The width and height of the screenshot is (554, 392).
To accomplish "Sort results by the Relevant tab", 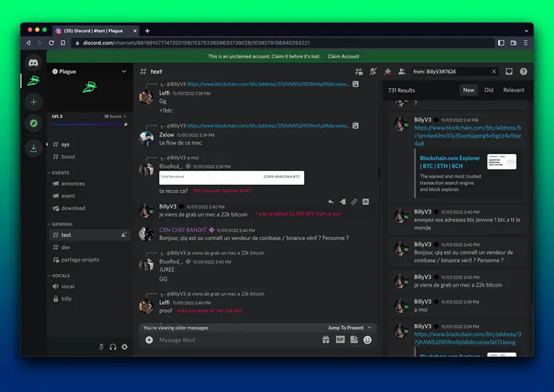I will point(513,90).
